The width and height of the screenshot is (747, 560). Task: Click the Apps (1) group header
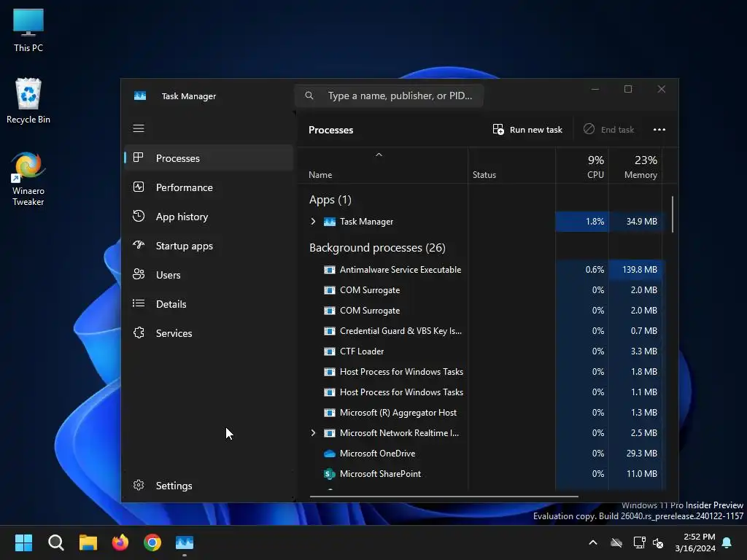click(x=330, y=200)
